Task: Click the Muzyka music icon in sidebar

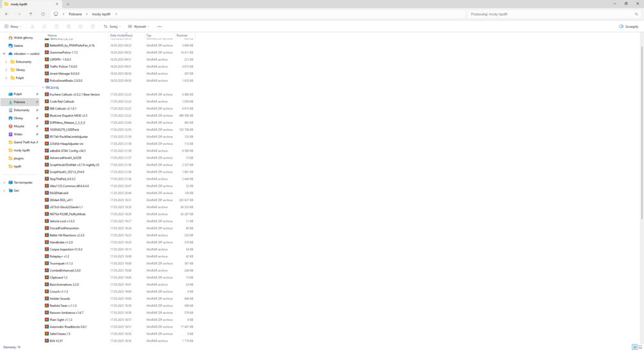Action: coord(11,126)
